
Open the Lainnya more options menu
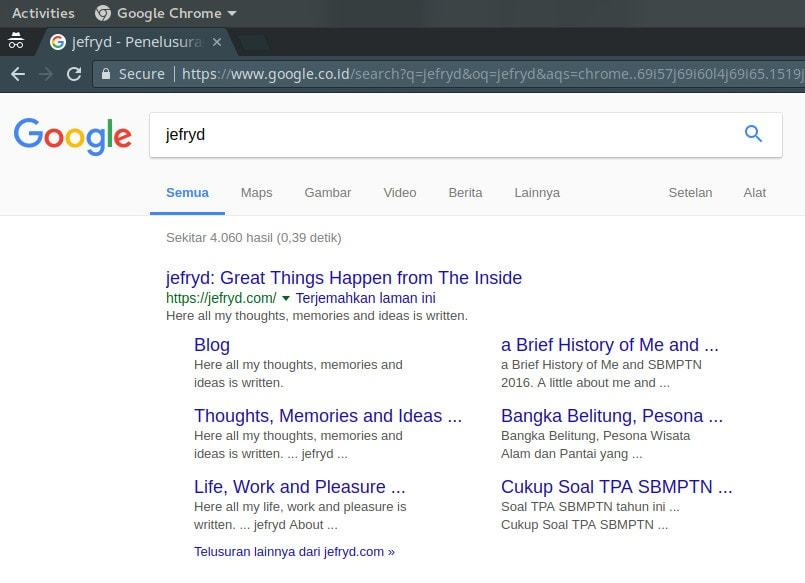(x=537, y=193)
